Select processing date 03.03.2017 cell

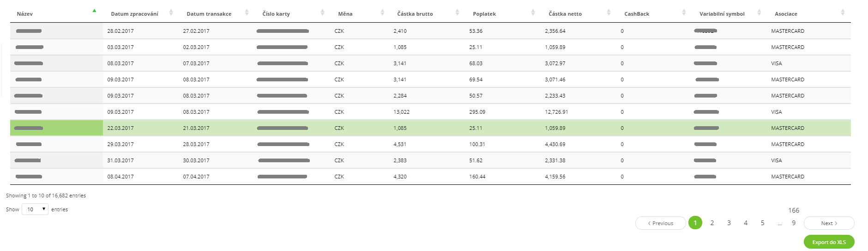[121, 47]
